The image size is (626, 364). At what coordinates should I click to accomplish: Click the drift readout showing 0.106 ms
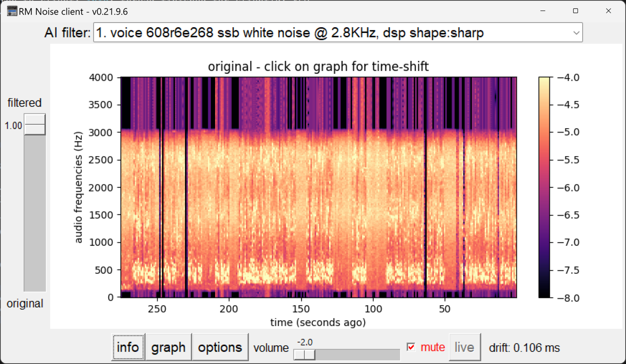pyautogui.click(x=524, y=347)
